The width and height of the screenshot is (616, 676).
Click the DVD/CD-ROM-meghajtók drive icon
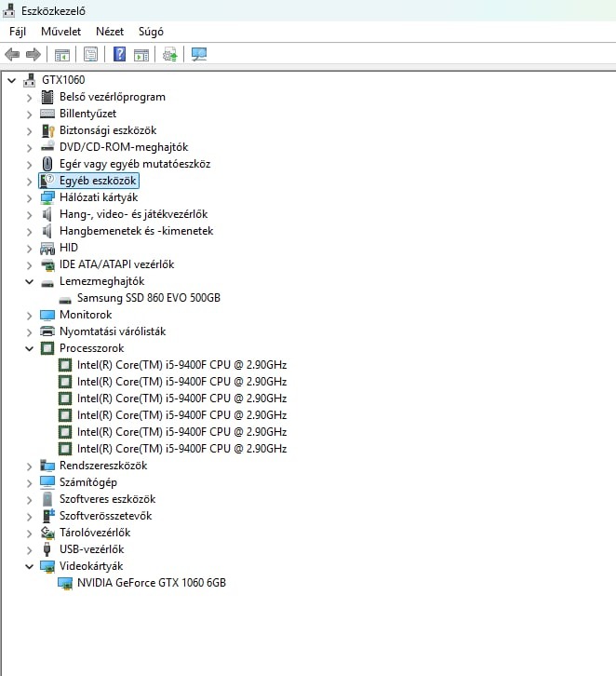47,147
